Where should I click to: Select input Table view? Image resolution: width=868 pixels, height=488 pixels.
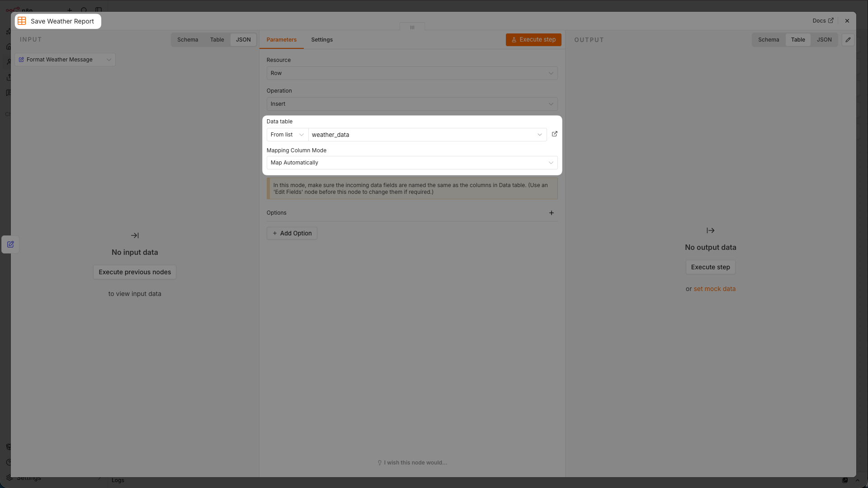coord(217,40)
